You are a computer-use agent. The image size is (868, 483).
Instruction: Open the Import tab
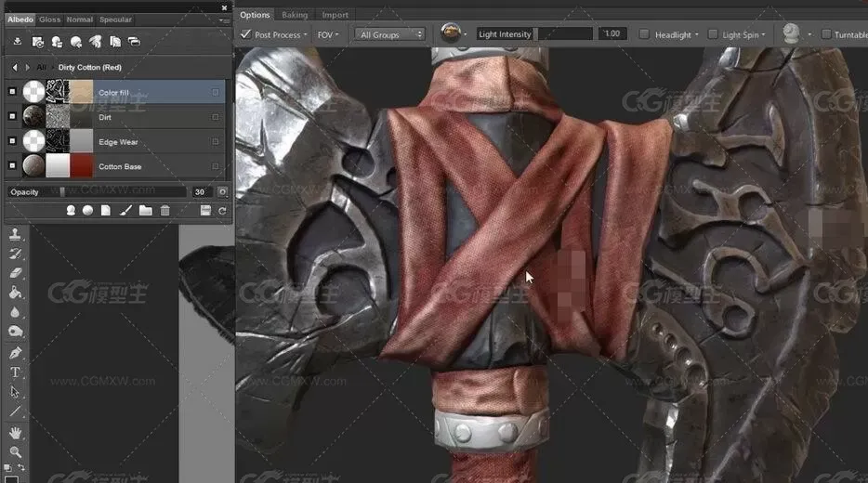click(x=335, y=15)
